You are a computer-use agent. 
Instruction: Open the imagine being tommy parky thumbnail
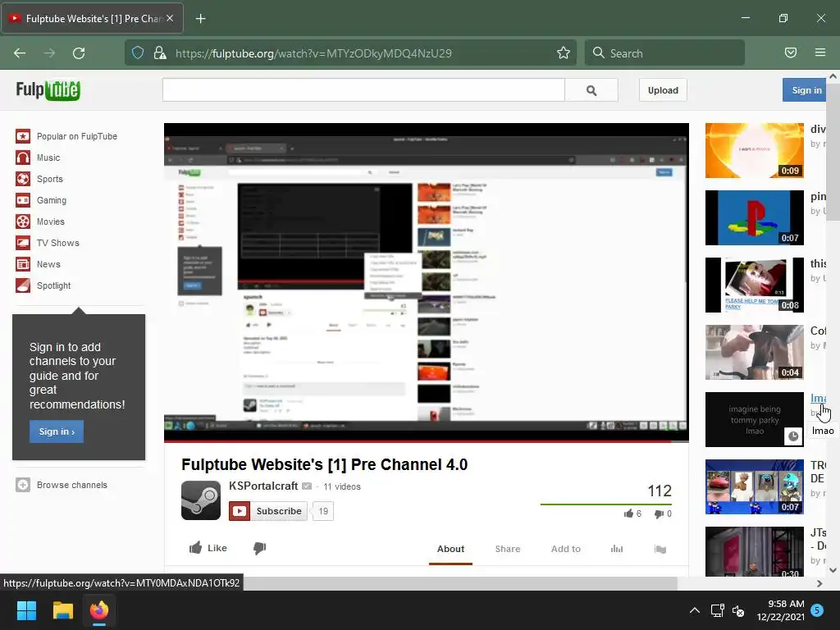pos(755,419)
